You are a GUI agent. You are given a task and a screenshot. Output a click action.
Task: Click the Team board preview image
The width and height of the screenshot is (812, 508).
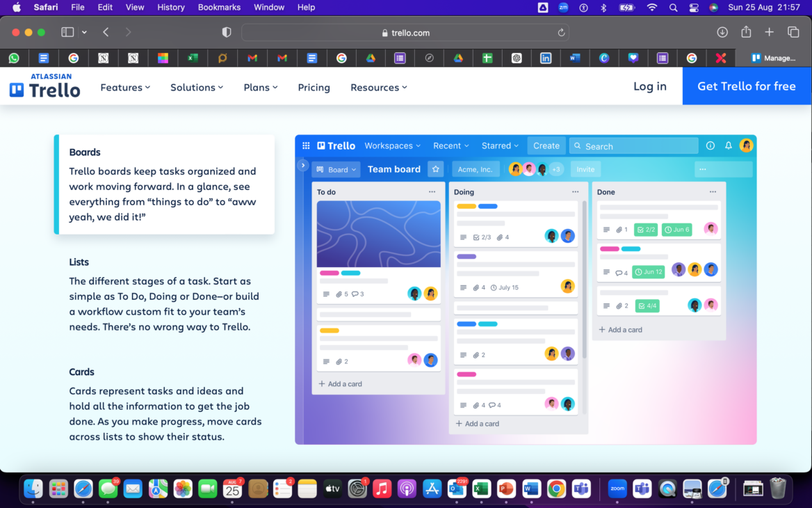pyautogui.click(x=525, y=289)
